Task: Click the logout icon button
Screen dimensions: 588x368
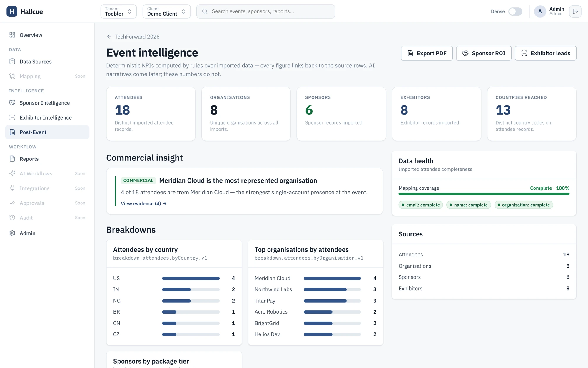Action: tap(575, 11)
